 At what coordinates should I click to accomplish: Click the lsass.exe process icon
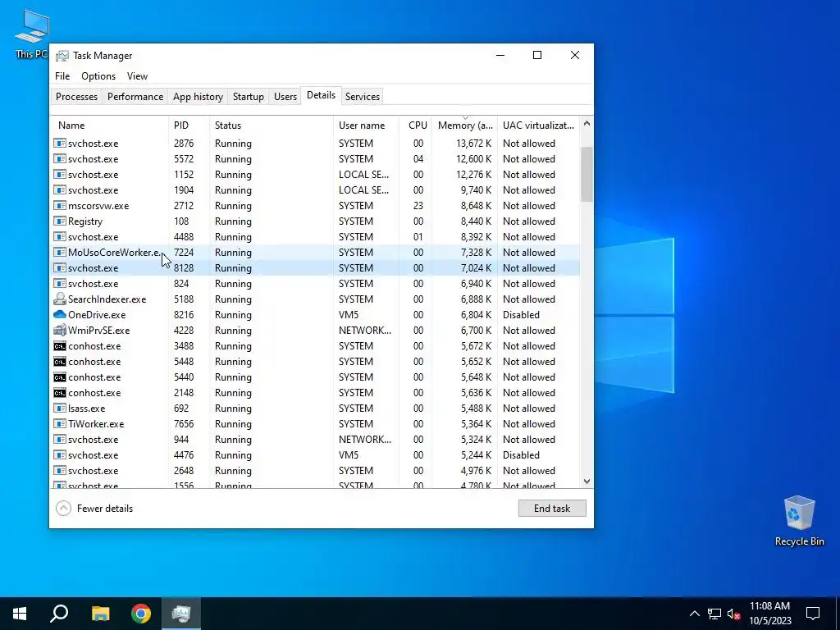pos(59,409)
